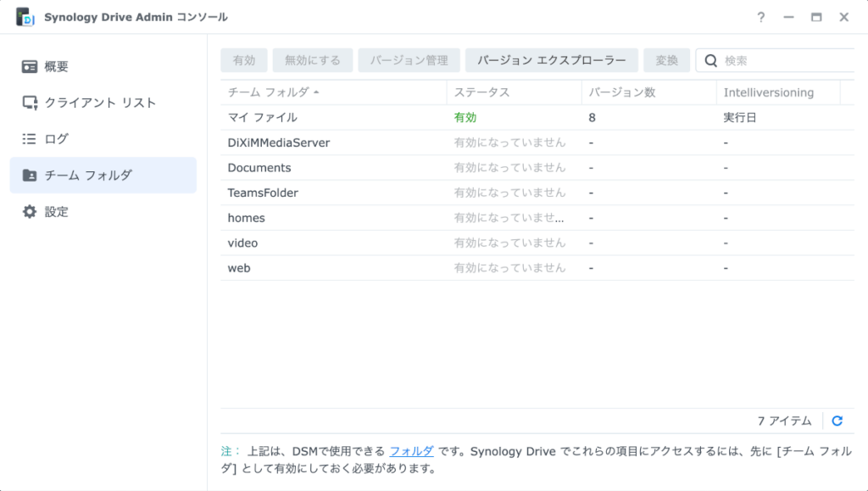Launch バージョン エクスプローラー
Viewport: 868px width, 491px height.
point(551,60)
